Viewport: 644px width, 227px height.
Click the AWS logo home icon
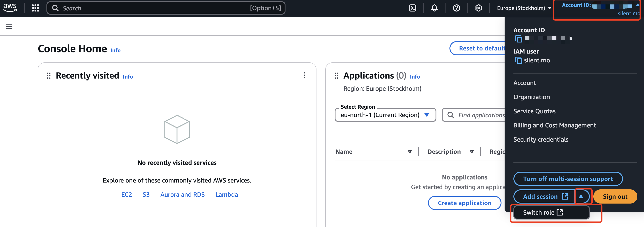pos(10,8)
